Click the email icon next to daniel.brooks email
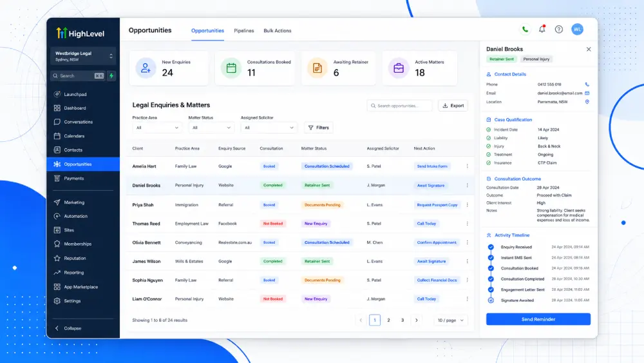644x363 pixels. pos(587,93)
